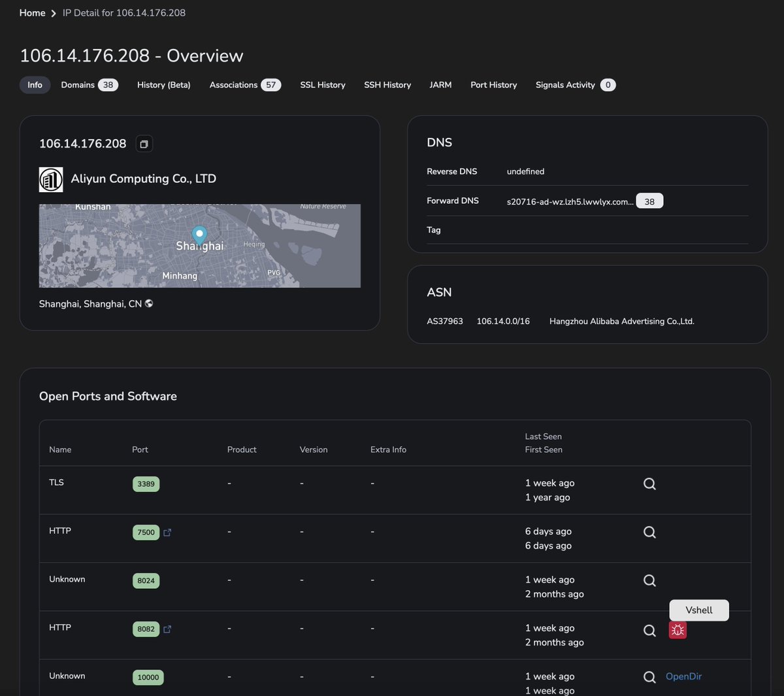This screenshot has height=696, width=784.
Task: Click the 106.14.0.0/16 network range
Action: 503,322
